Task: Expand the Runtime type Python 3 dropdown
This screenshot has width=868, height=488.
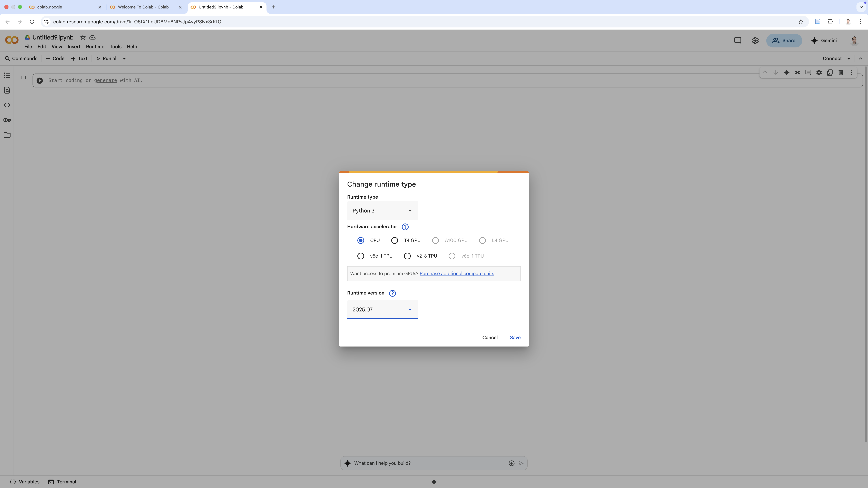Action: (382, 211)
